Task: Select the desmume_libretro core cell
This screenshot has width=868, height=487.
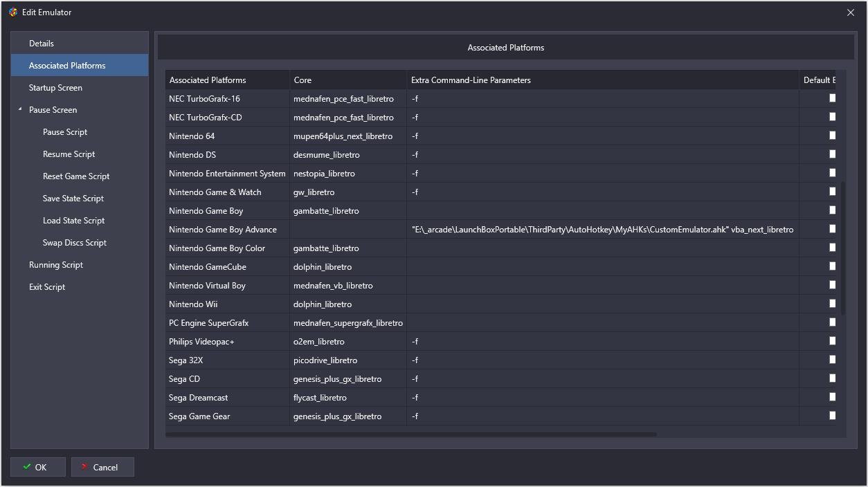Action: tap(348, 154)
